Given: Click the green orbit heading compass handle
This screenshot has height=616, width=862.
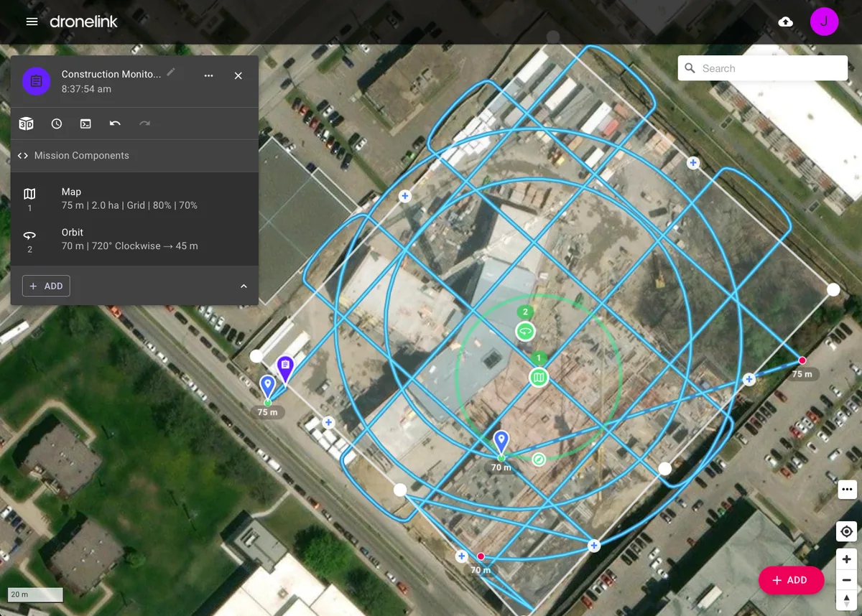Looking at the screenshot, I should tap(539, 459).
